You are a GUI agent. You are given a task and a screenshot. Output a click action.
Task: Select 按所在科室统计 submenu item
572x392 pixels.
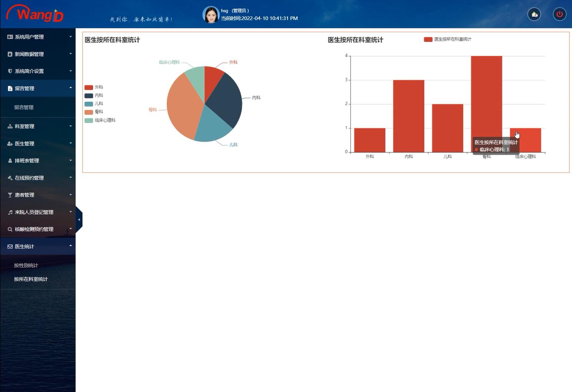coord(31,279)
